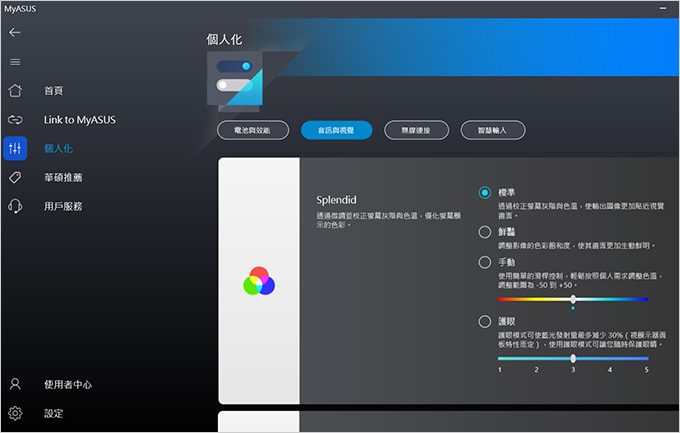
Task: Click the Splendid RGB color circles icon
Action: click(x=259, y=281)
